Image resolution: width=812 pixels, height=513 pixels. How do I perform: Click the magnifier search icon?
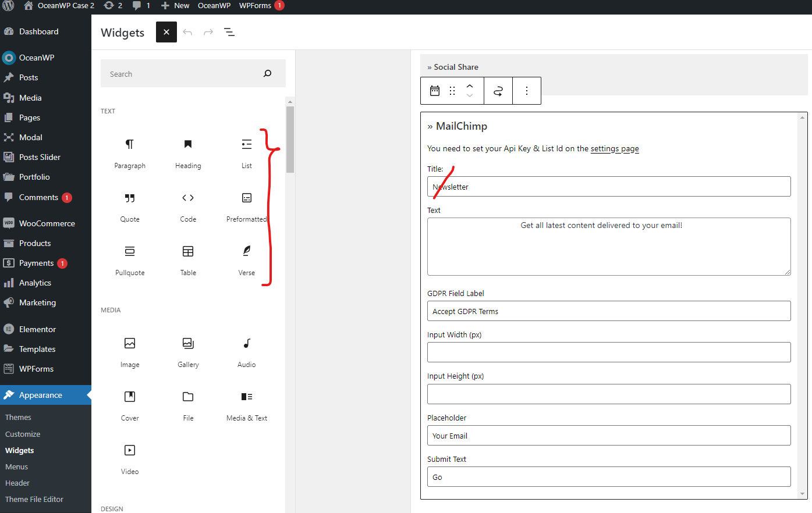point(268,73)
